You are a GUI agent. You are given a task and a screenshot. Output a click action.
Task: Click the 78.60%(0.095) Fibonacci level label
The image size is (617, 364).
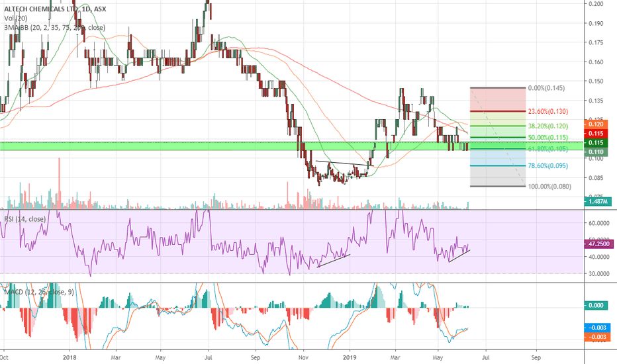pyautogui.click(x=547, y=165)
